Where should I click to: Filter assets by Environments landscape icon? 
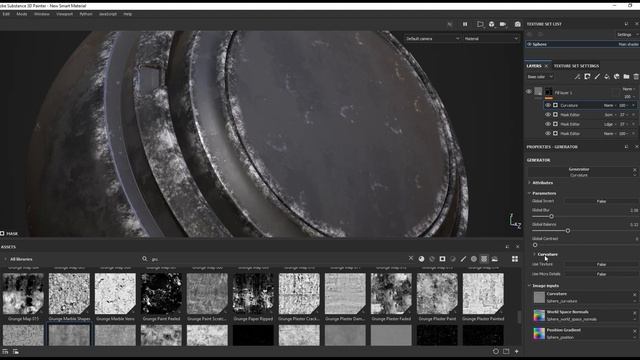coord(495,259)
